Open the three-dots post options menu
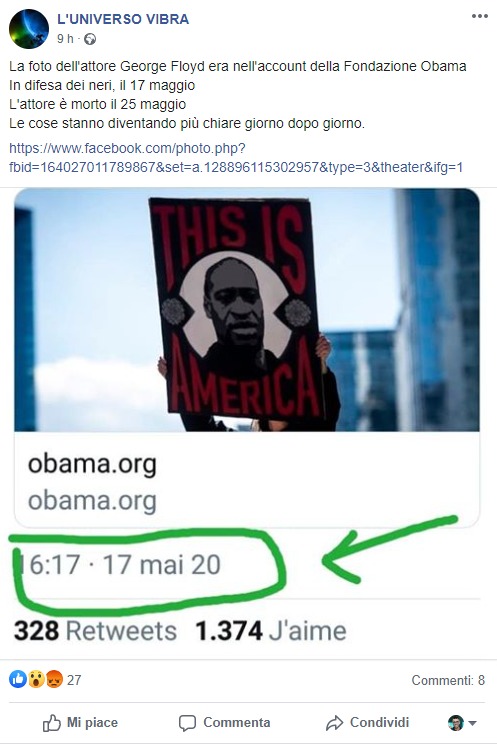 coord(479,16)
